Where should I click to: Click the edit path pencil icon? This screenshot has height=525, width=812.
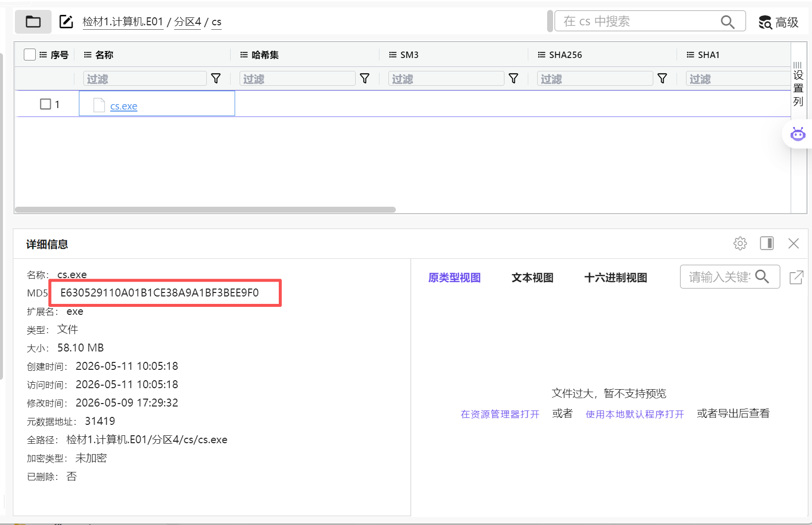point(66,22)
